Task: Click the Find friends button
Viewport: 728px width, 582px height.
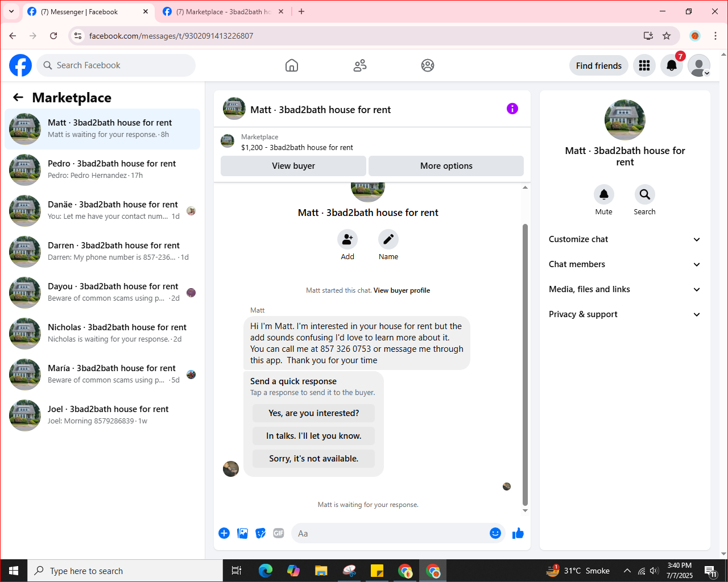Action: click(599, 65)
